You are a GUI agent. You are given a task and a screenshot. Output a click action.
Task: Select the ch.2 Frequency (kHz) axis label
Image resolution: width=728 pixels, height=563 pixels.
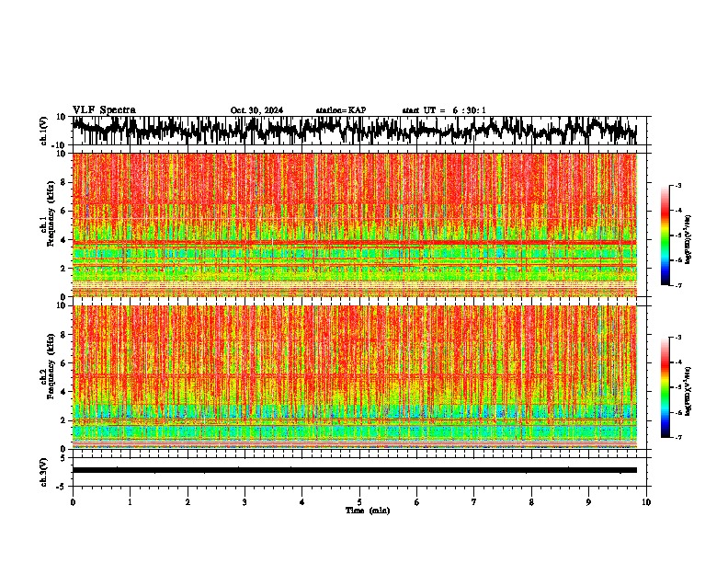tap(49, 366)
